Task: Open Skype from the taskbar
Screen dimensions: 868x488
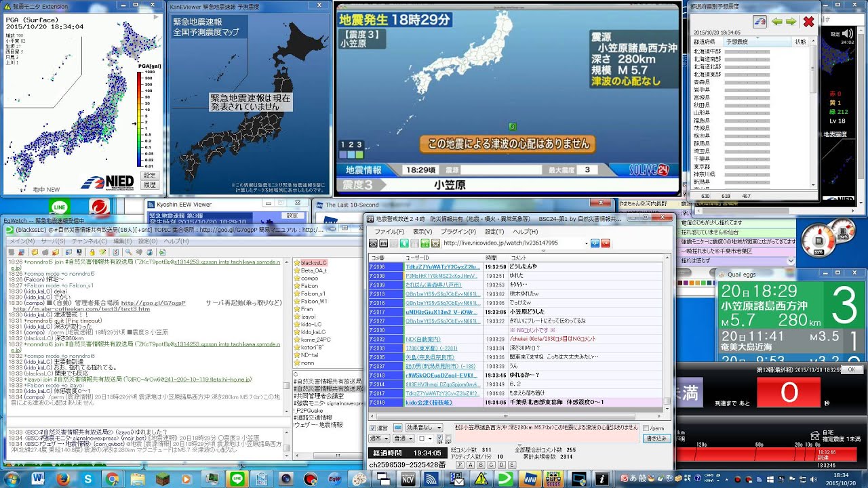Action: [x=87, y=479]
